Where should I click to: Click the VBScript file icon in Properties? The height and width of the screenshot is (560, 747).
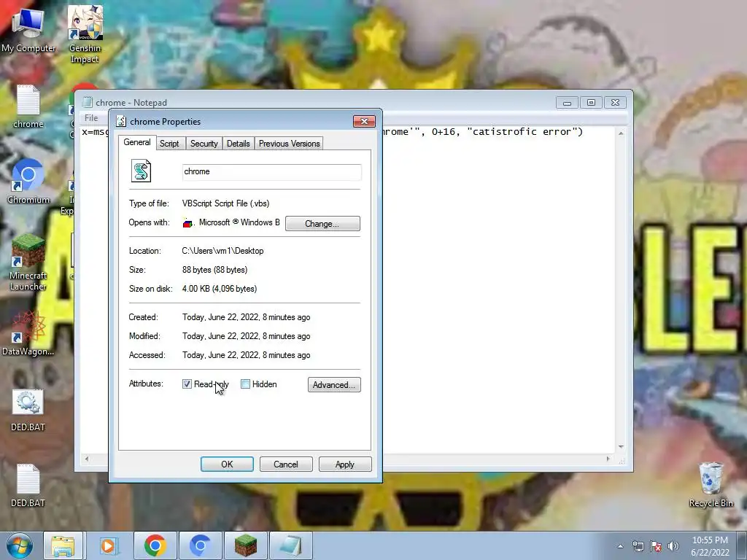141,171
